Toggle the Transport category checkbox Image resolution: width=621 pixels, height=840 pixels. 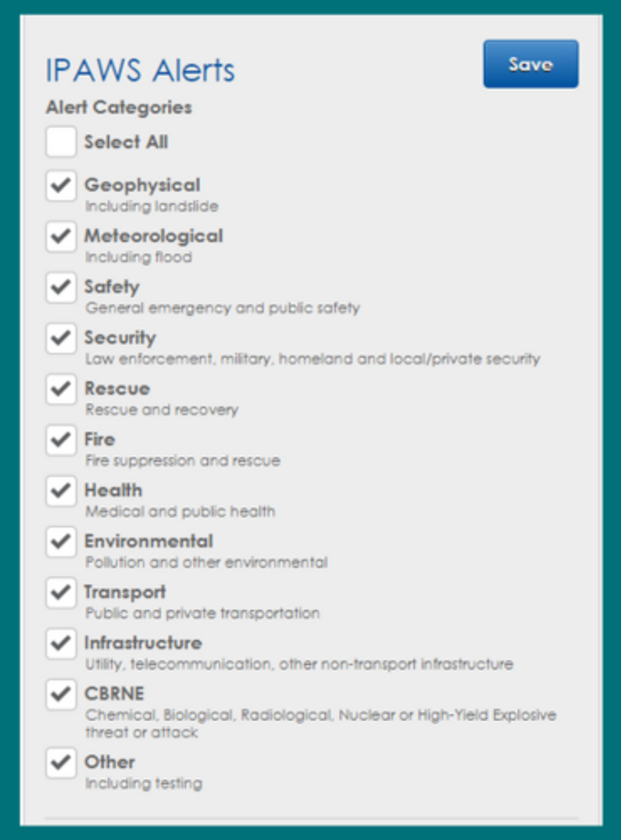[61, 592]
